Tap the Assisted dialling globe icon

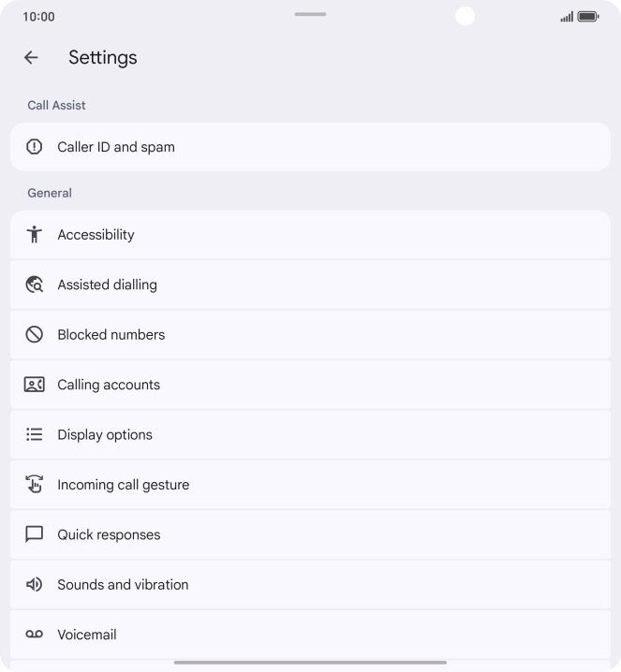(x=35, y=285)
